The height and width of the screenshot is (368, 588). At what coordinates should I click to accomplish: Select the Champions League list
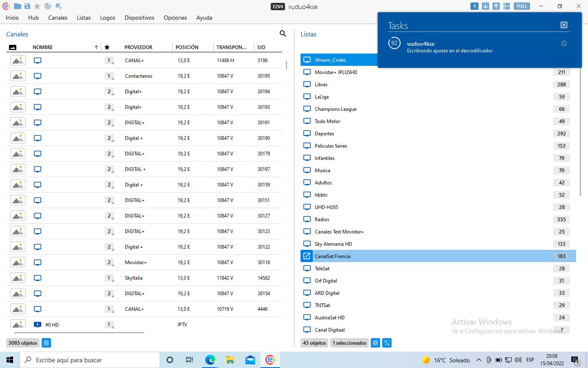[335, 109]
